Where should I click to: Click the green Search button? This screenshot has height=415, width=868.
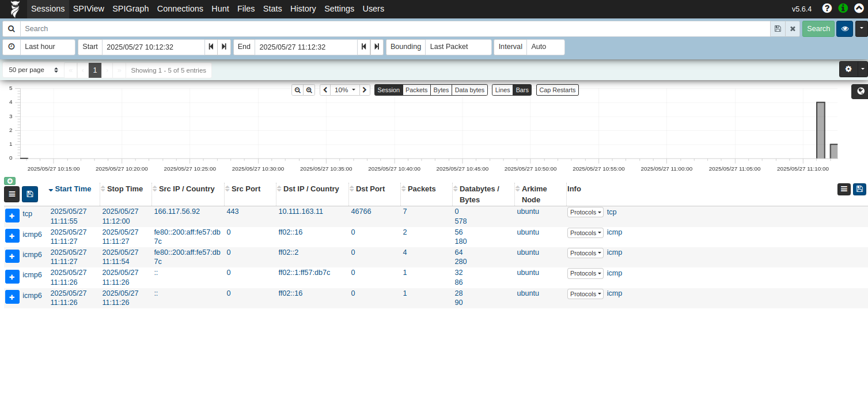(x=818, y=29)
